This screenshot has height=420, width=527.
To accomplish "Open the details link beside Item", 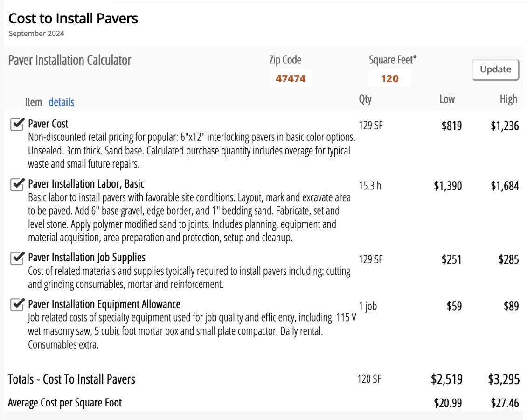I will pos(61,102).
